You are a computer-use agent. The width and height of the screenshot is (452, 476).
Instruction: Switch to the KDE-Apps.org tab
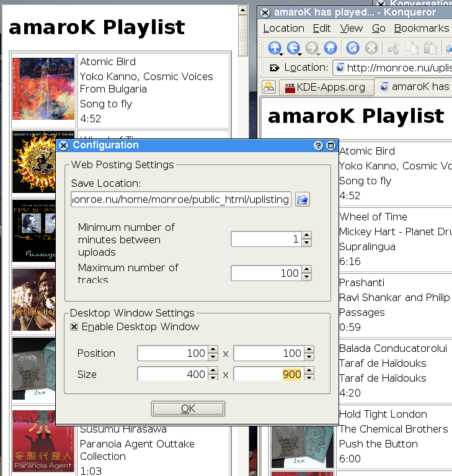[x=326, y=88]
